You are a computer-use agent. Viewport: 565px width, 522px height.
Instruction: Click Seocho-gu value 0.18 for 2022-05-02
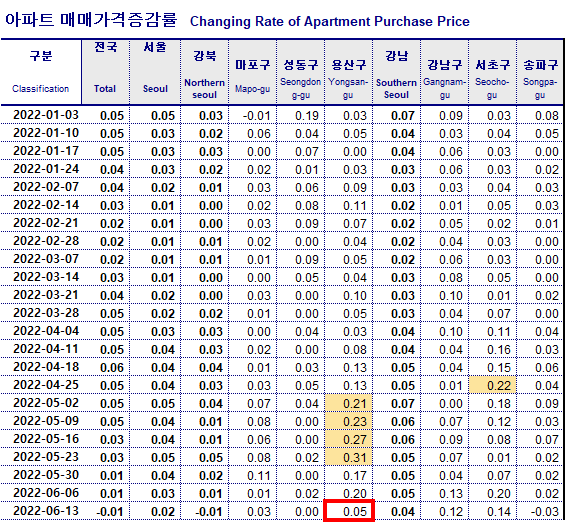[499, 403]
